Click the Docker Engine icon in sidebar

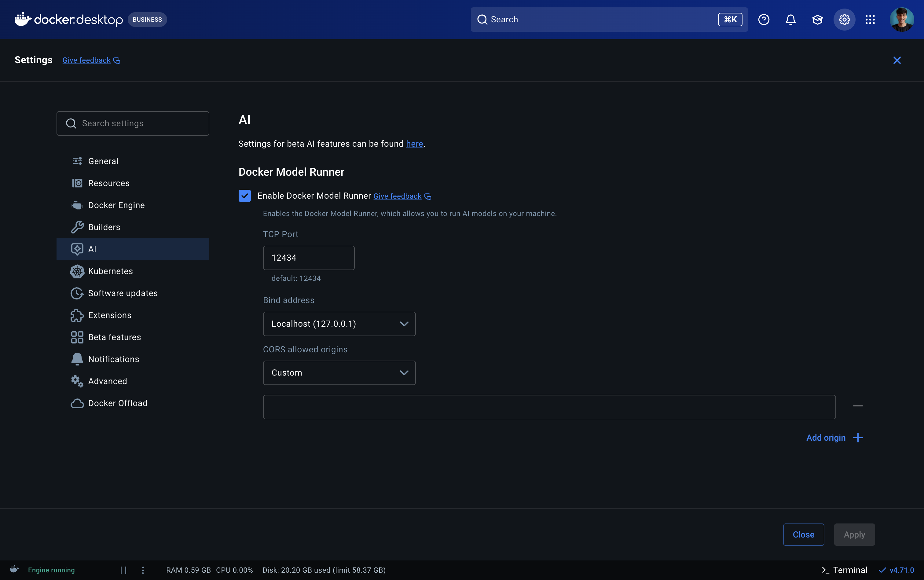77,205
